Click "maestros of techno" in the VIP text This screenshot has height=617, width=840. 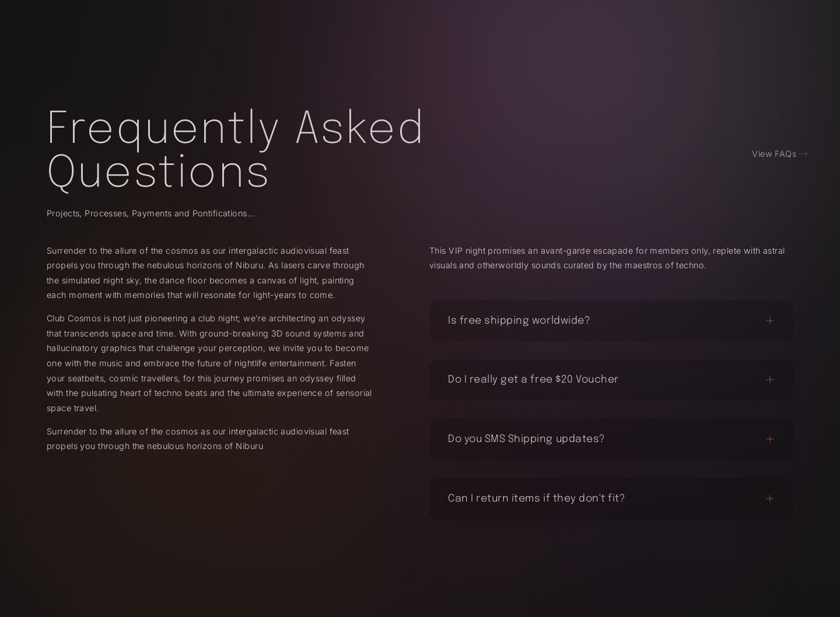(665, 265)
